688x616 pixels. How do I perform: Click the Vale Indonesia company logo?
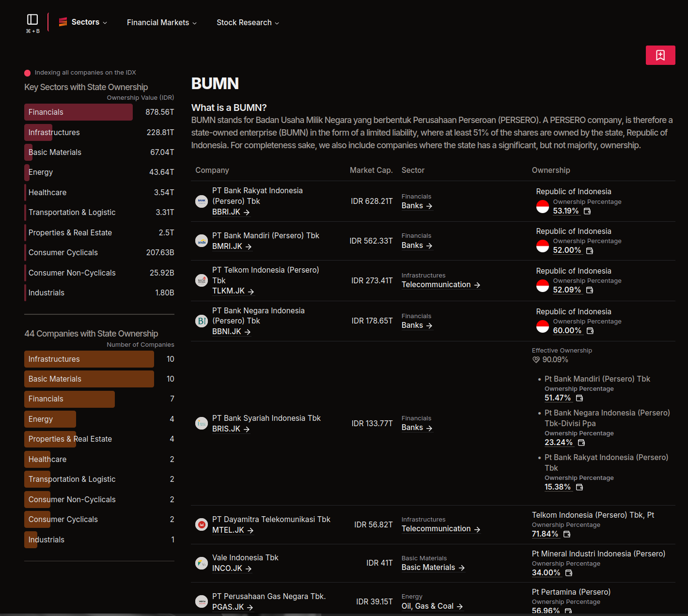coord(202,563)
